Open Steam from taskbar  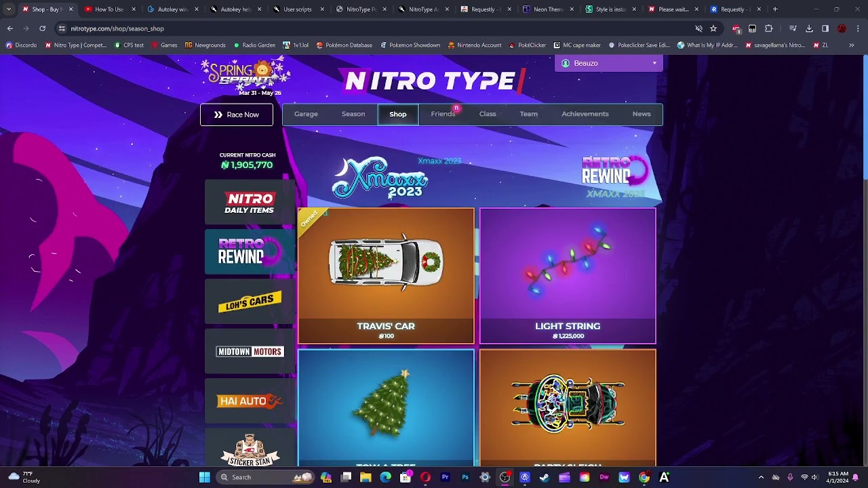coord(544,477)
